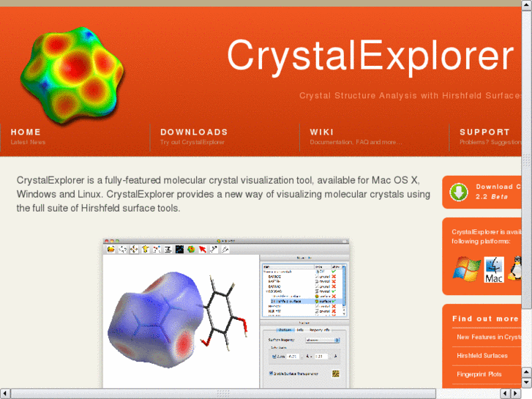Image resolution: width=532 pixels, height=399 pixels.
Task: Open the SUPPORT navigation item
Action: (490, 136)
